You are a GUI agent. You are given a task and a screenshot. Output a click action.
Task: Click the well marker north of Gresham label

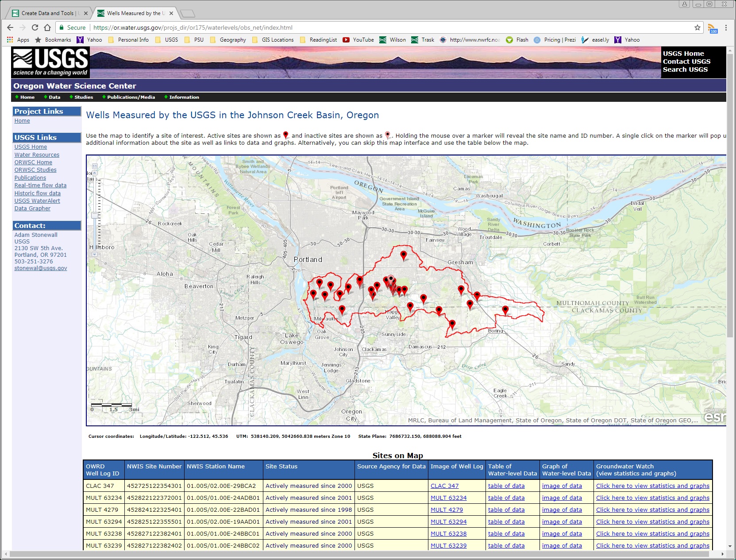(x=404, y=255)
